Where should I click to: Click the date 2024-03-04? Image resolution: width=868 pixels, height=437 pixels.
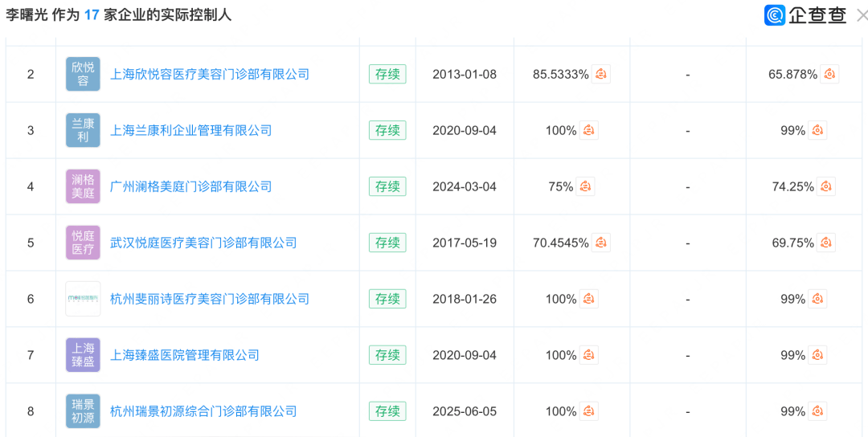(465, 186)
